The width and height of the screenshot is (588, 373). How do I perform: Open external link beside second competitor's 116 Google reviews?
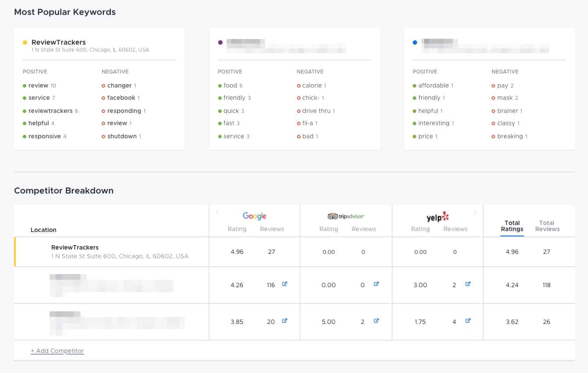[284, 284]
